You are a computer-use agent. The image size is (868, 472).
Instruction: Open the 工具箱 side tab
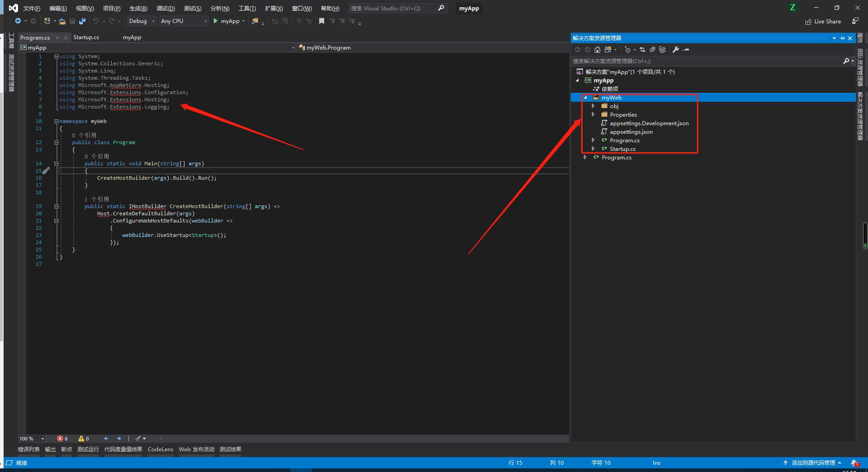(x=11, y=41)
